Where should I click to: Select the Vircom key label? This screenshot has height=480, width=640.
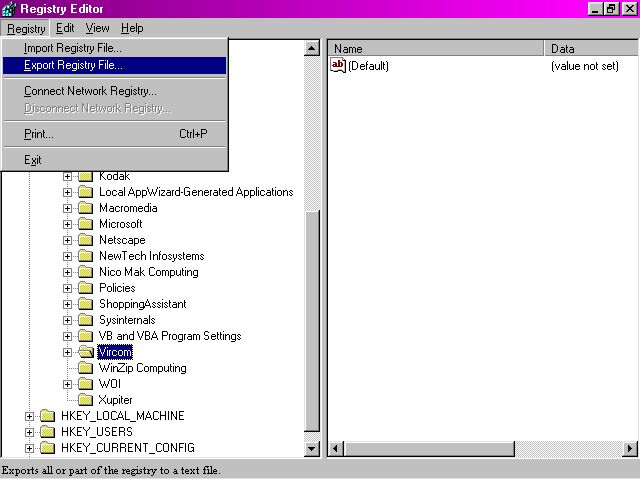(115, 352)
